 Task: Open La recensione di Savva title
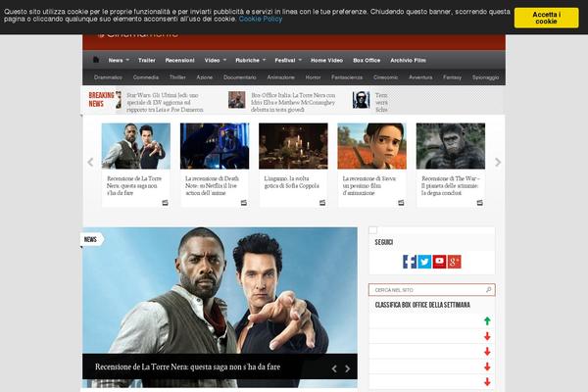369,185
